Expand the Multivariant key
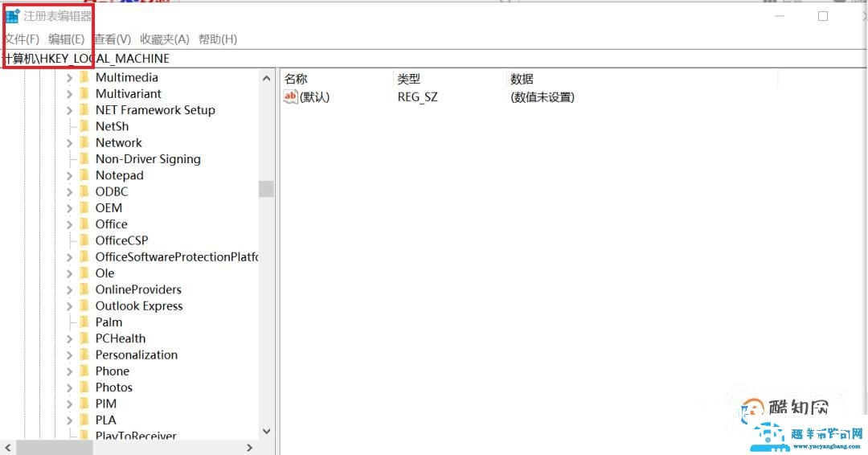 pos(70,94)
